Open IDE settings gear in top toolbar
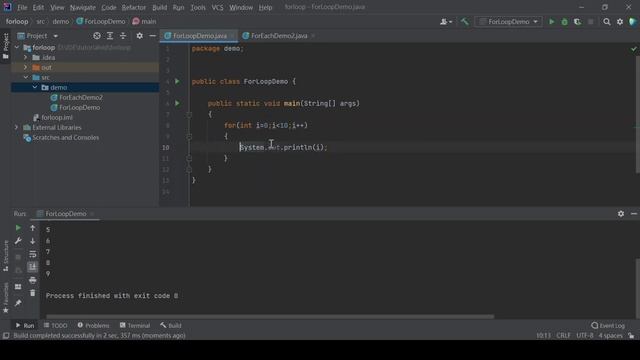 [x=620, y=22]
